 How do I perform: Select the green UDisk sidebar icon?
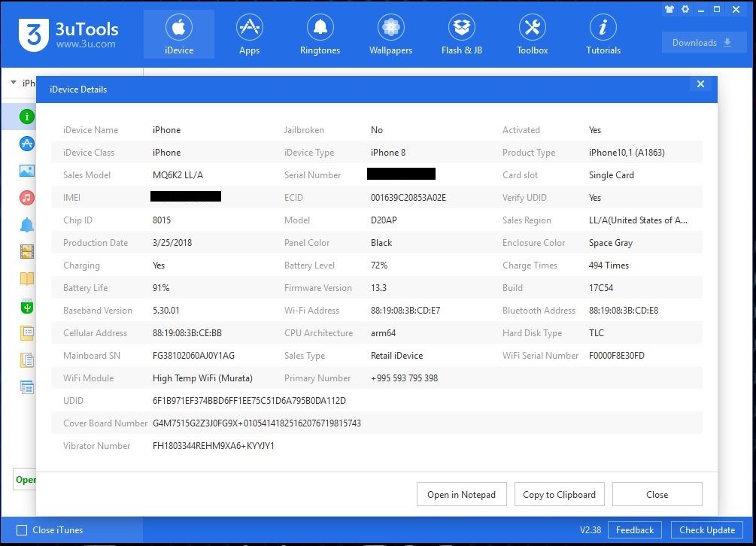[27, 307]
